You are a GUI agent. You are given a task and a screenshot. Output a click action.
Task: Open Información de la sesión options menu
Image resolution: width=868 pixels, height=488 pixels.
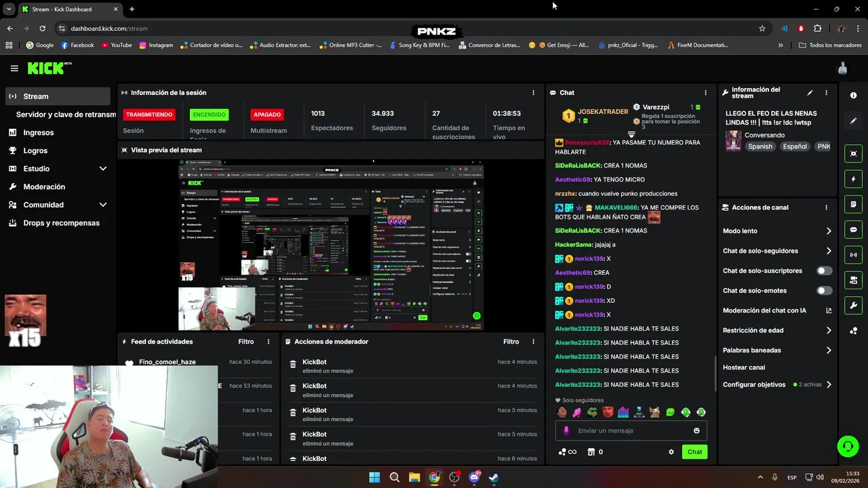(533, 93)
